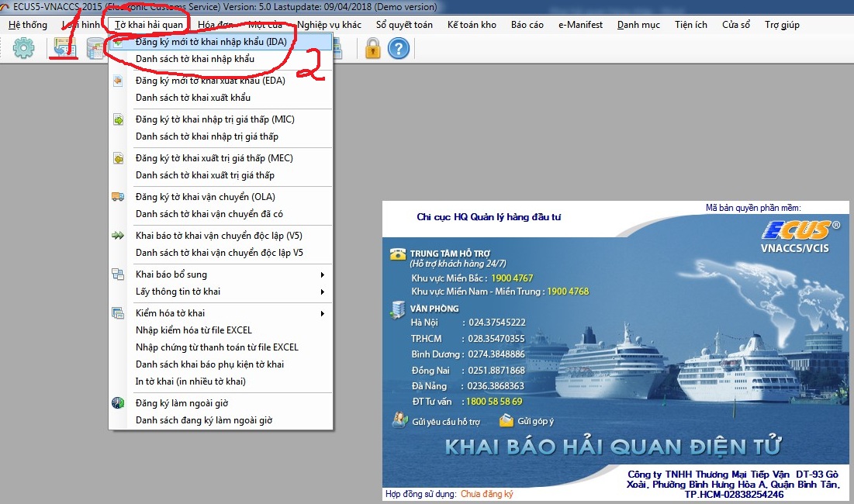Open help via the question mark icon
Image resolution: width=854 pixels, height=504 pixels.
397,48
